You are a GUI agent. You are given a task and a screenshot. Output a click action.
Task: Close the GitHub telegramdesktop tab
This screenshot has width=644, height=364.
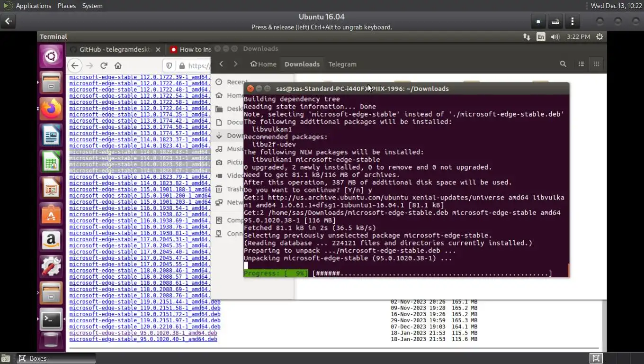pyautogui.click(x=158, y=49)
